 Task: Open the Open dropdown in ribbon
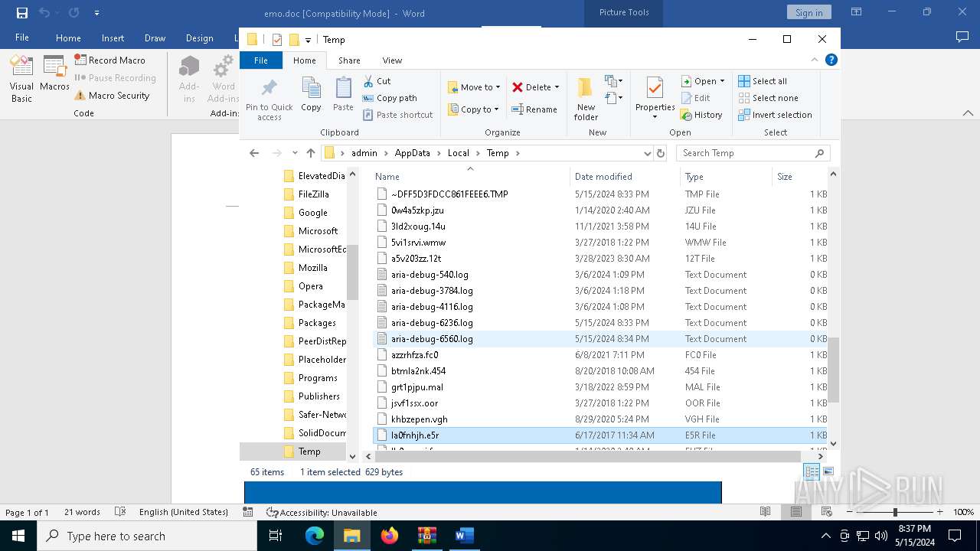[703, 81]
